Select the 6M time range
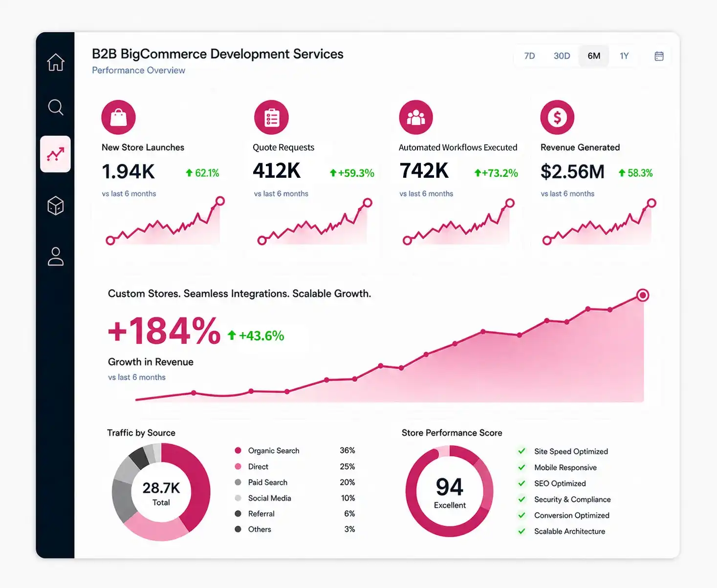 click(594, 56)
